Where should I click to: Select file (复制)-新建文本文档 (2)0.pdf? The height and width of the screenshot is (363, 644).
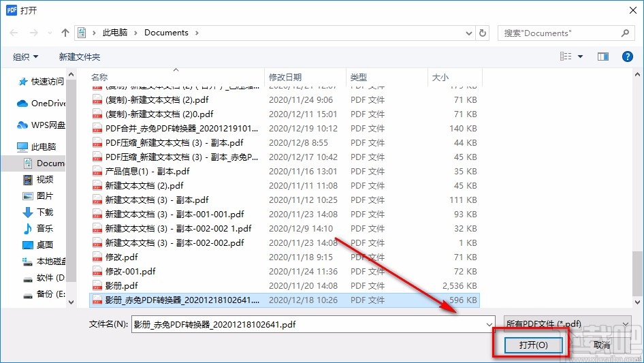coord(284,114)
